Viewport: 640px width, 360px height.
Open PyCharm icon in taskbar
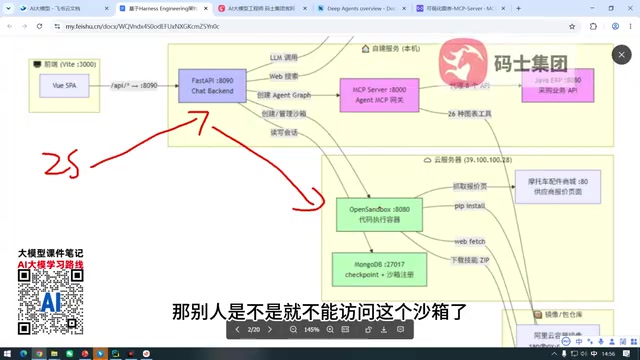pos(116,353)
